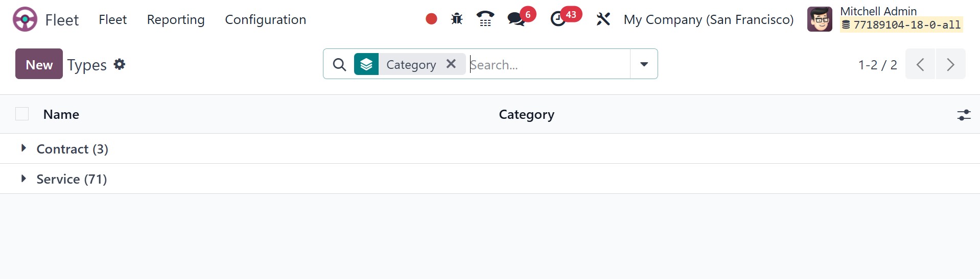Viewport: 980px width, 279px height.
Task: Open the Types gear actions menu
Action: [120, 64]
